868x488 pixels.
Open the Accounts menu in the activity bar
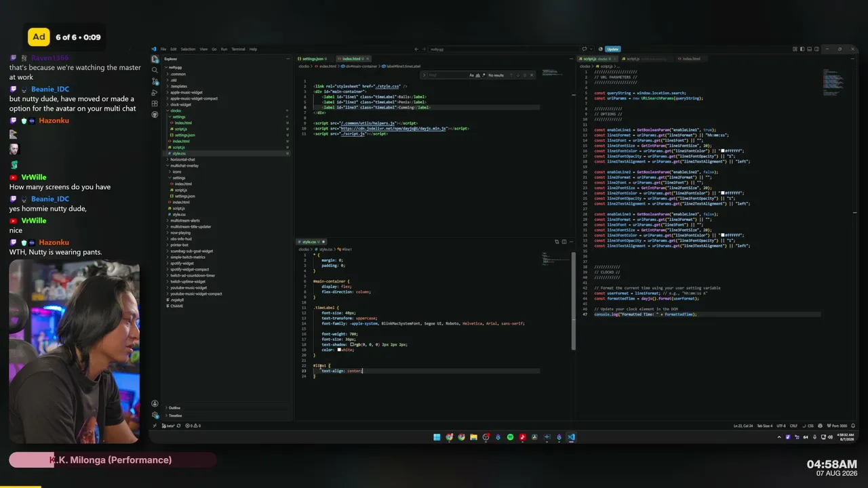click(x=155, y=404)
